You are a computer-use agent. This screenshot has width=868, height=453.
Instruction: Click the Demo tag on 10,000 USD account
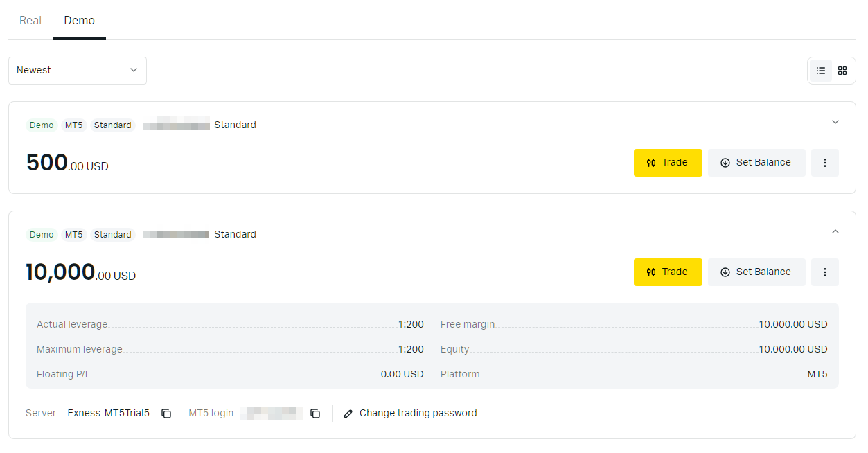[42, 235]
